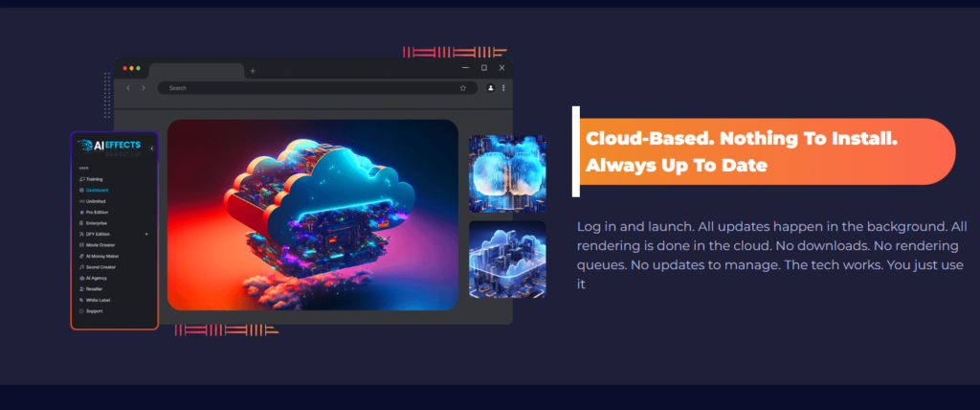Collapse sidebar with the chevron arrow
This screenshot has height=410, width=980.
tap(152, 148)
